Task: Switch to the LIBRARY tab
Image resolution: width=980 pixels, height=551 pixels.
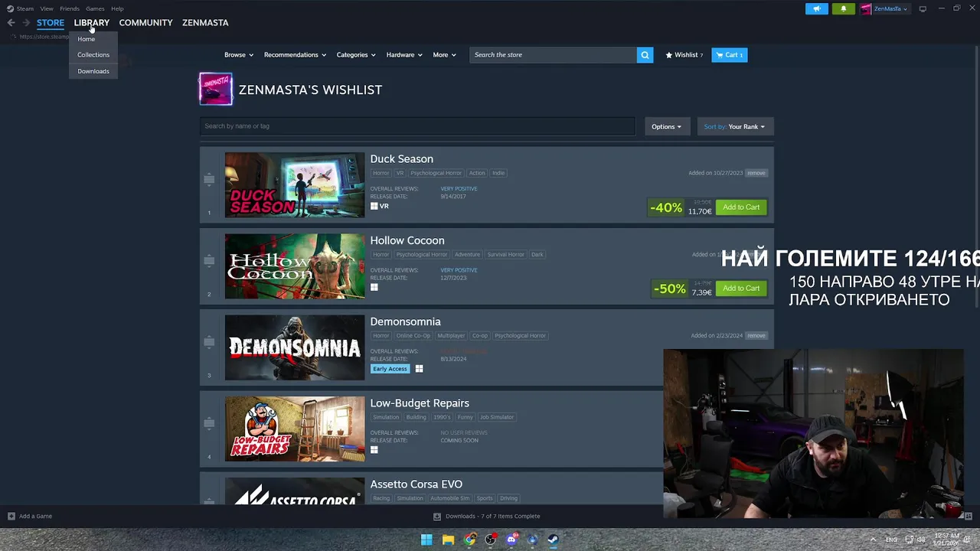Action: (92, 23)
